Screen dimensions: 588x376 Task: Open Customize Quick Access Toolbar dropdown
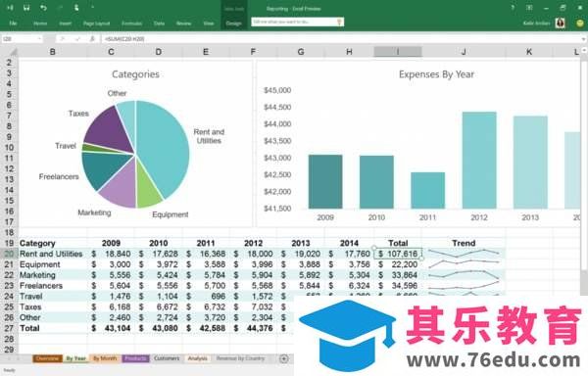[93, 7]
